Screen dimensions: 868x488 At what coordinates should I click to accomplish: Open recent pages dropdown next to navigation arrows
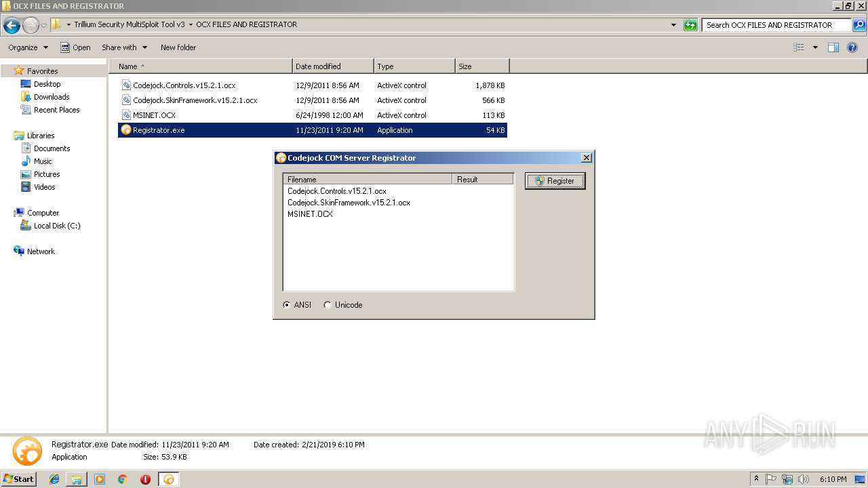(x=44, y=26)
